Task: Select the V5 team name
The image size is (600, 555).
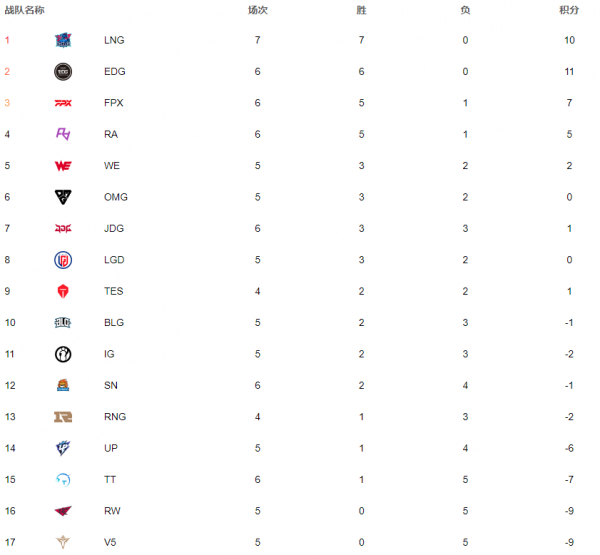Action: pos(110,542)
